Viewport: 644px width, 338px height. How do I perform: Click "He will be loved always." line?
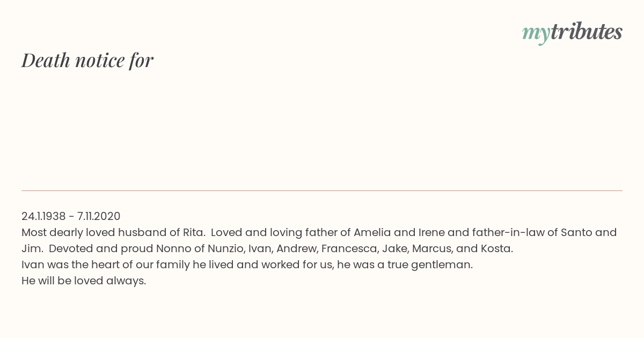(84, 281)
